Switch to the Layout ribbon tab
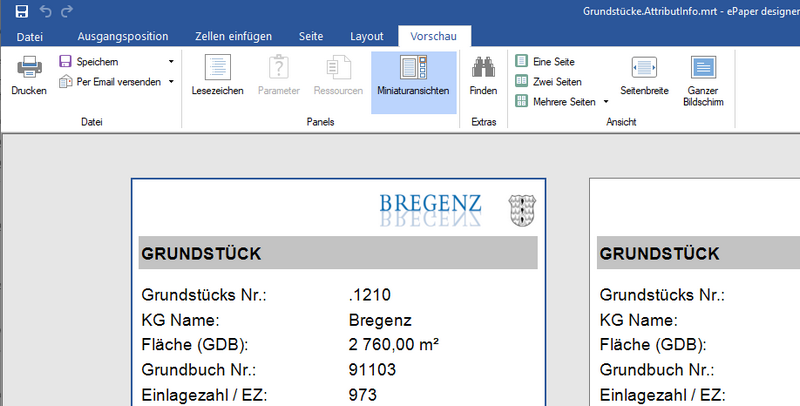The image size is (800, 406). pyautogui.click(x=366, y=37)
